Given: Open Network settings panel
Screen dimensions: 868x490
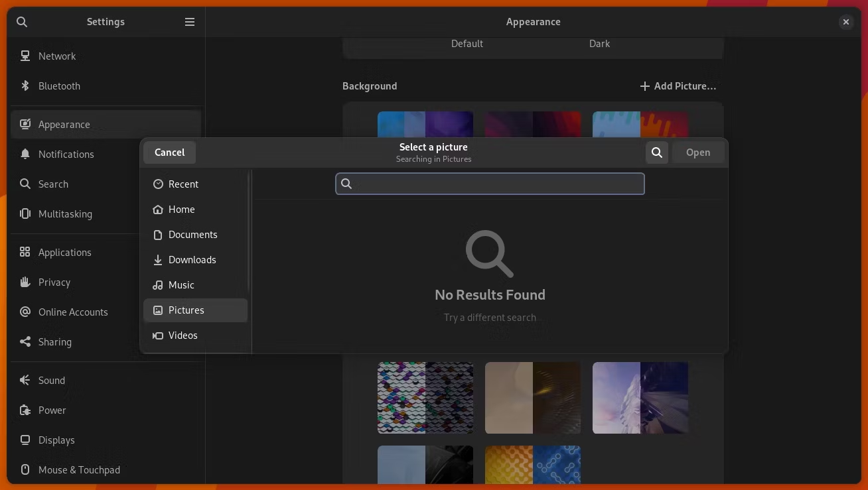Looking at the screenshot, I should pos(106,56).
